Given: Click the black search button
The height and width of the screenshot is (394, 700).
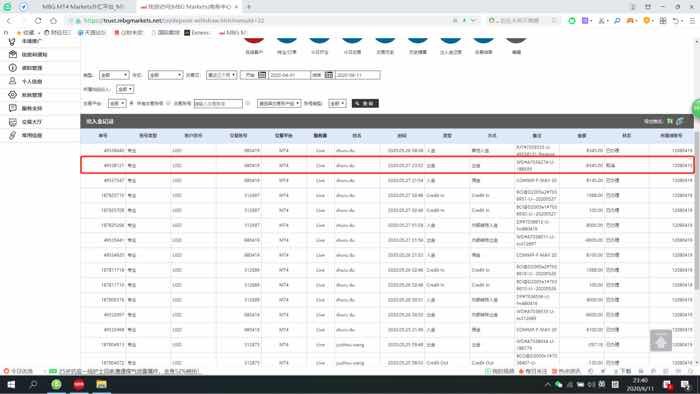Looking at the screenshot, I should coord(365,103).
